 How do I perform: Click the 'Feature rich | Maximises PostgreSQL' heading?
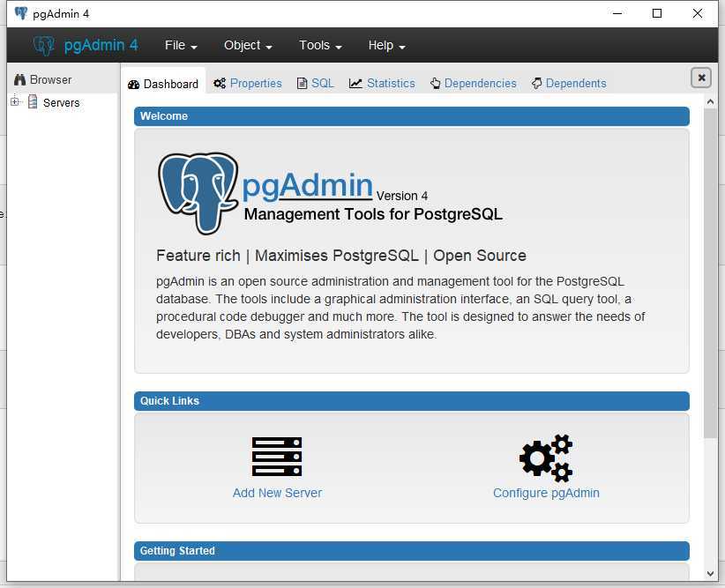(341, 256)
